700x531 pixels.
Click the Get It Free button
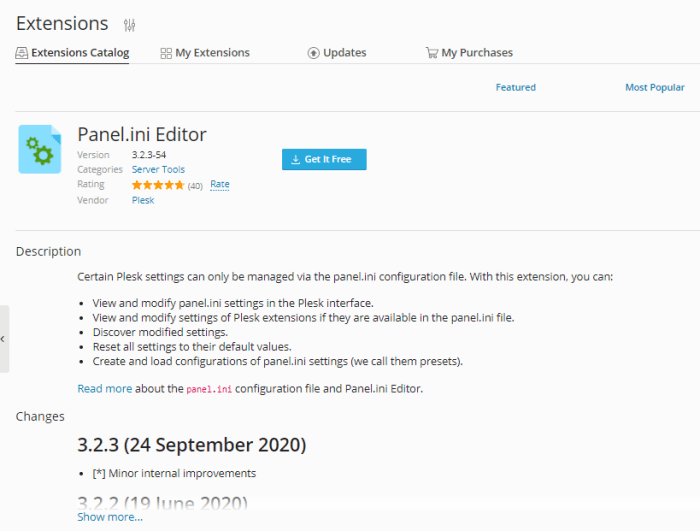click(324, 159)
